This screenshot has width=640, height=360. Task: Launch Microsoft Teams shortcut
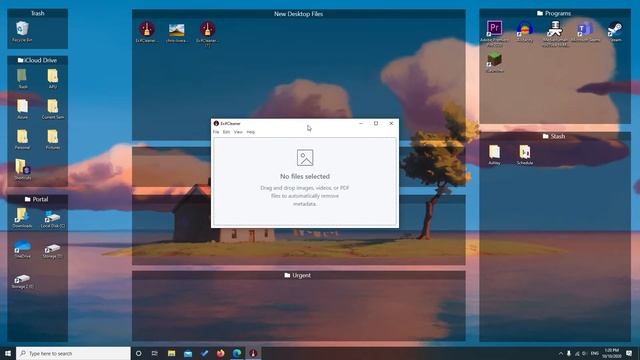pos(585,31)
